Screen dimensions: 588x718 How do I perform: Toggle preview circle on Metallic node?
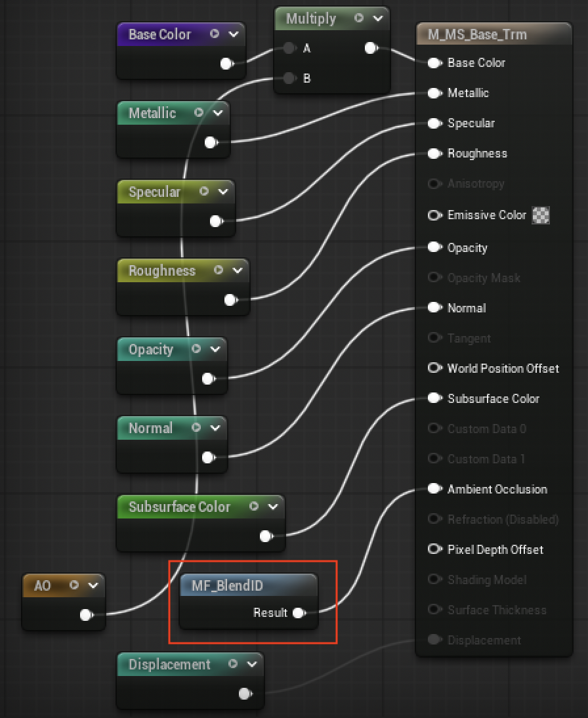click(199, 112)
